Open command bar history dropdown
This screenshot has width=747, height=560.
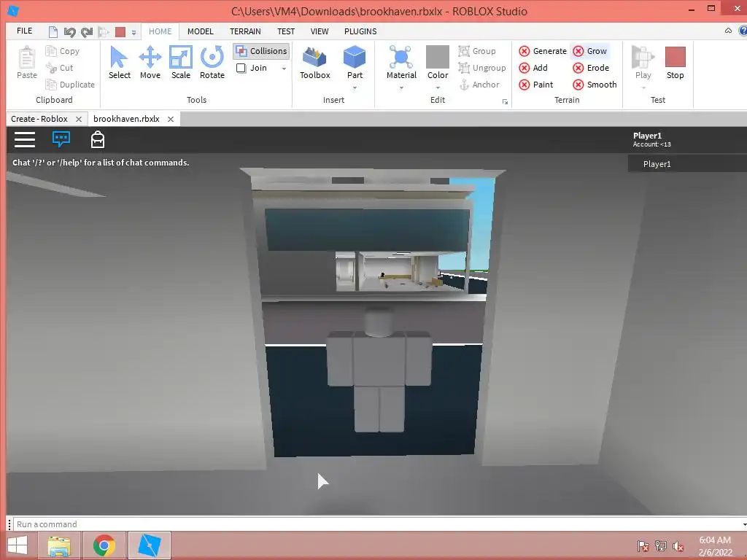click(x=743, y=524)
